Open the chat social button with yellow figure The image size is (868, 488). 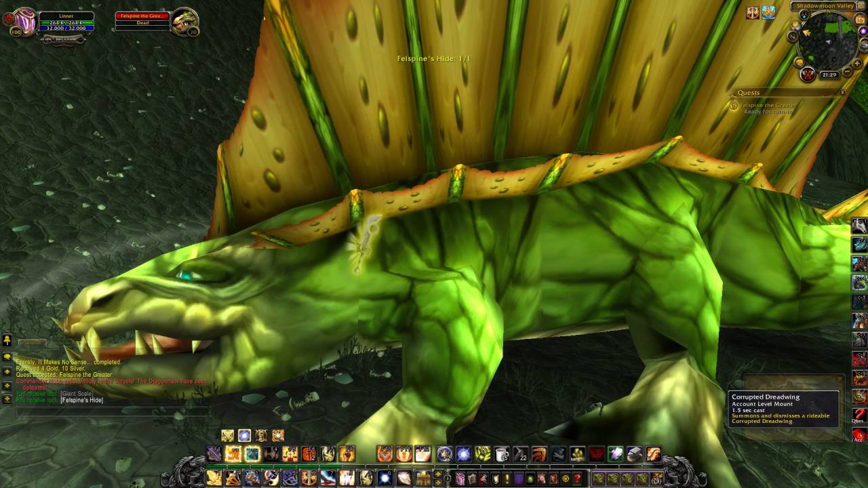7,340
